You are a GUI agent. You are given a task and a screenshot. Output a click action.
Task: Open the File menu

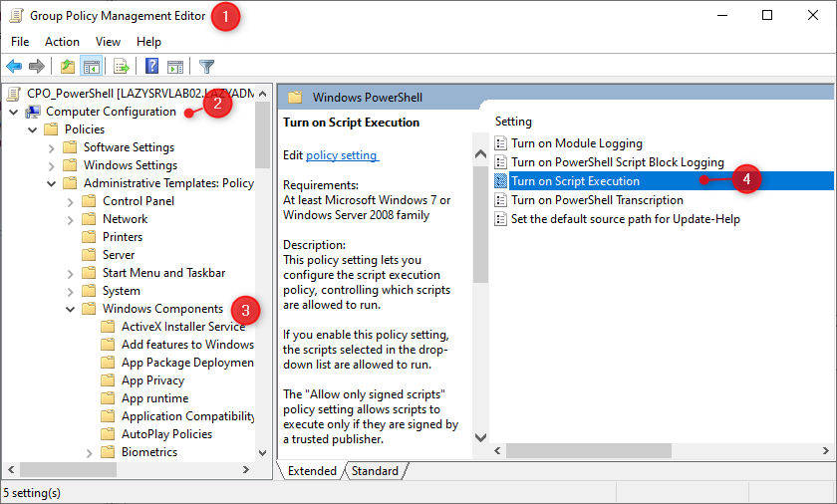click(20, 42)
